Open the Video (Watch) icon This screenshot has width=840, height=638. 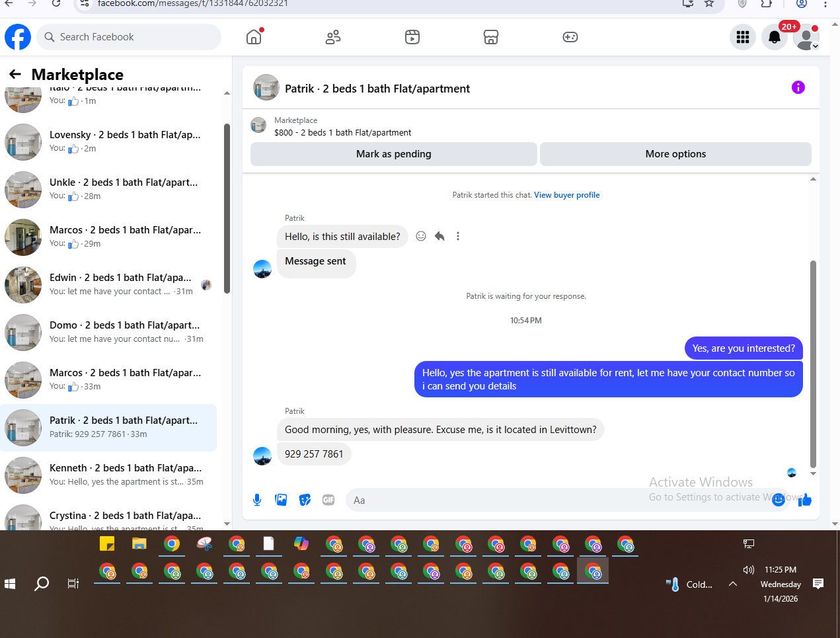click(x=412, y=37)
